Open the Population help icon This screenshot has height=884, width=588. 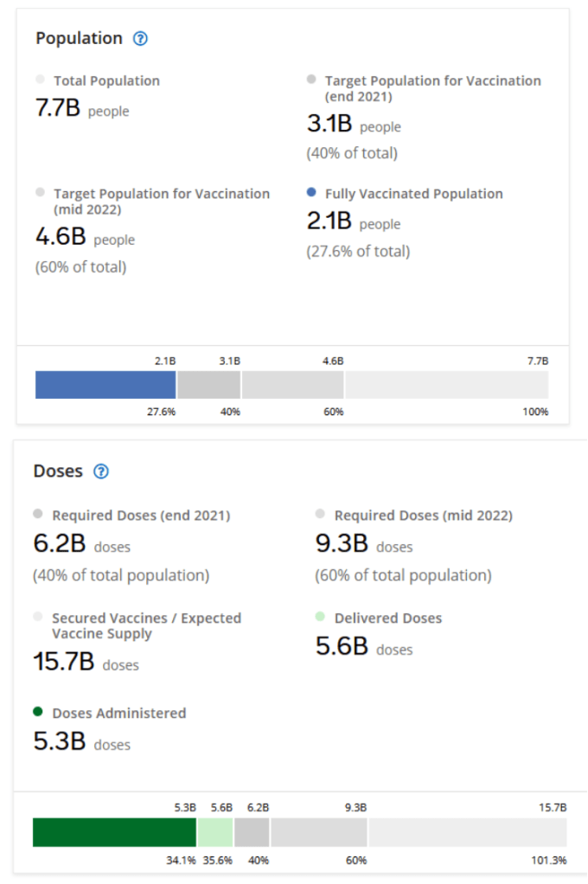[141, 38]
